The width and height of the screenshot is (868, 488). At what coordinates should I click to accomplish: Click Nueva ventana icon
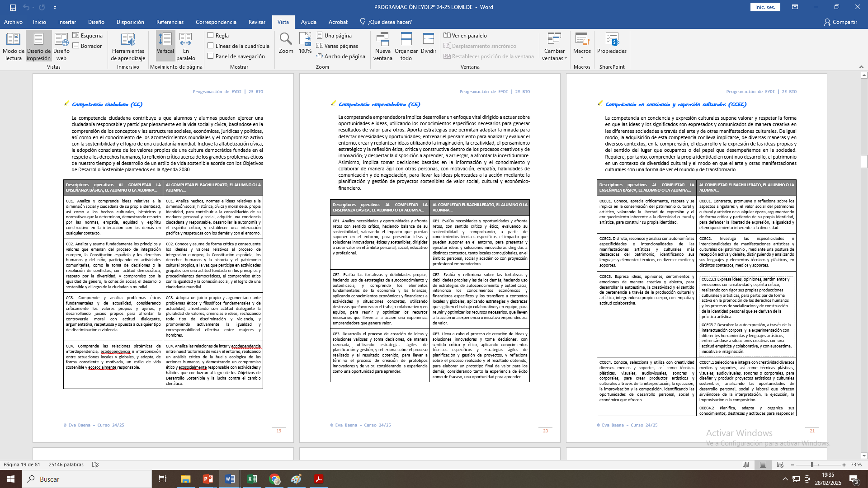(x=382, y=40)
